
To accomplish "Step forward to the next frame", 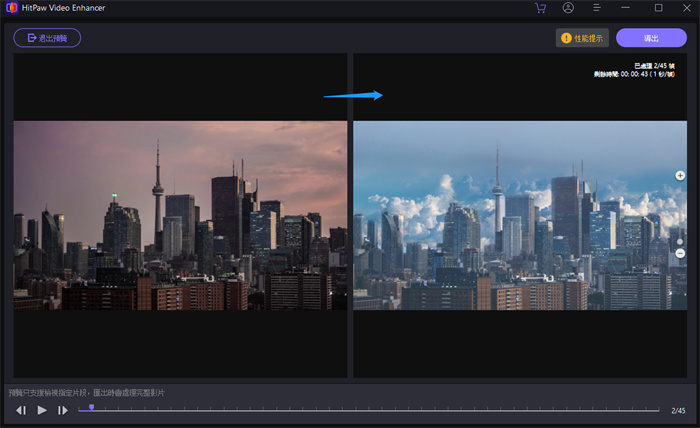I will [x=62, y=410].
